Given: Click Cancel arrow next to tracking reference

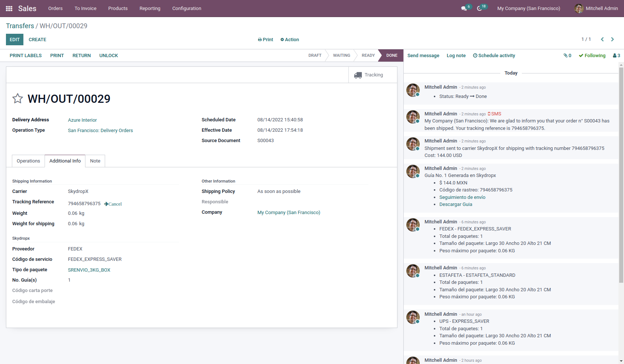Looking at the screenshot, I should pyautogui.click(x=113, y=204).
